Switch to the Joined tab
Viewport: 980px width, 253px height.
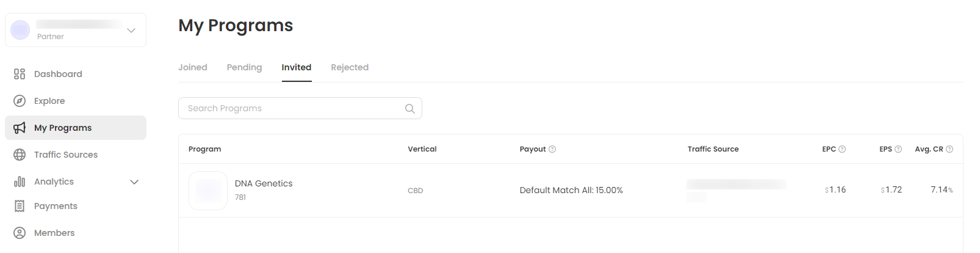pyautogui.click(x=193, y=67)
